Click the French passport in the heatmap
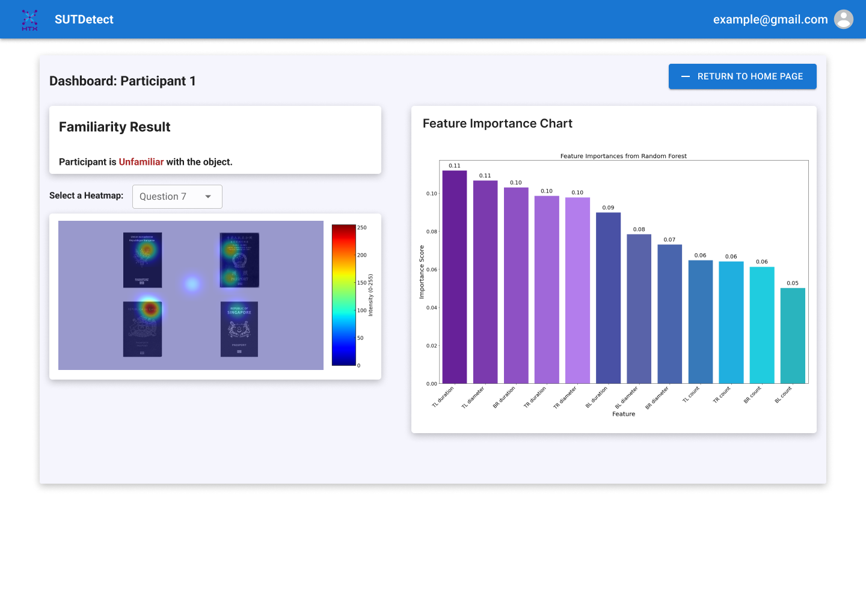The width and height of the screenshot is (866, 616). (x=143, y=260)
